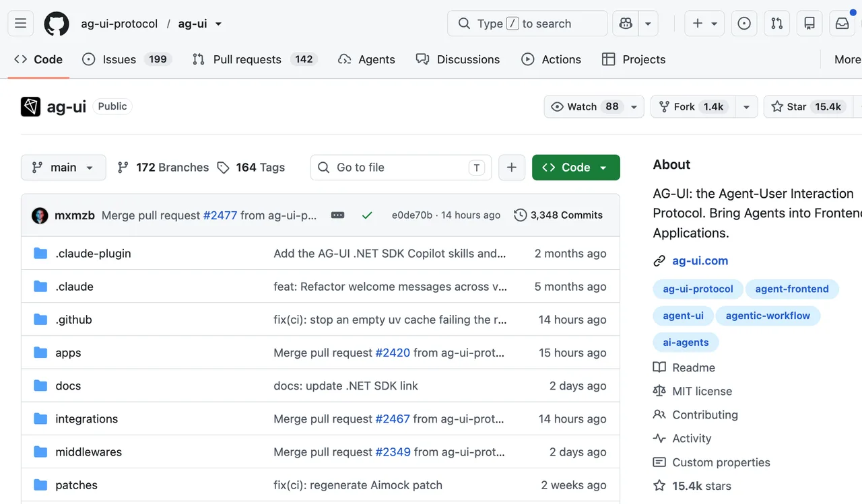The width and height of the screenshot is (862, 504).
Task: Switch to the Agents tab
Action: [367, 59]
